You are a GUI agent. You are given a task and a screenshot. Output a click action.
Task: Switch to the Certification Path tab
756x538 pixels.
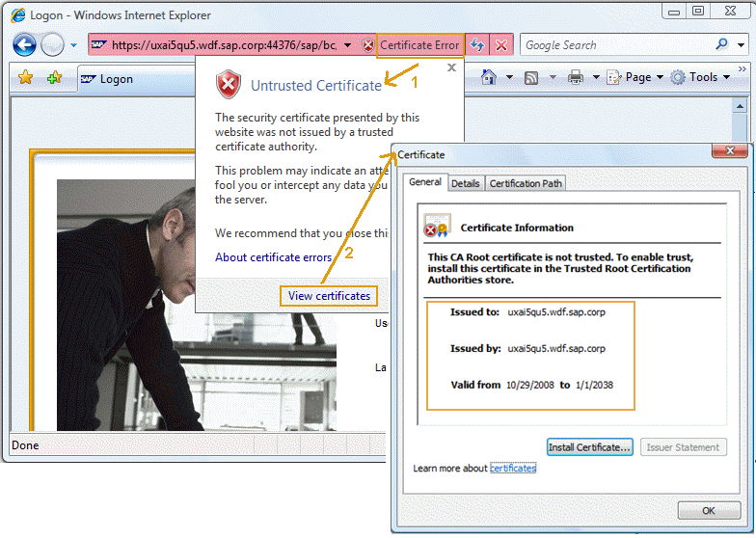(x=526, y=183)
